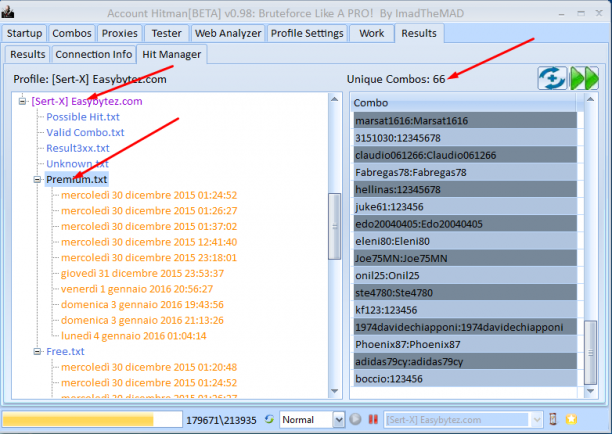Click the Combo column header
The image size is (612, 434).
(463, 103)
